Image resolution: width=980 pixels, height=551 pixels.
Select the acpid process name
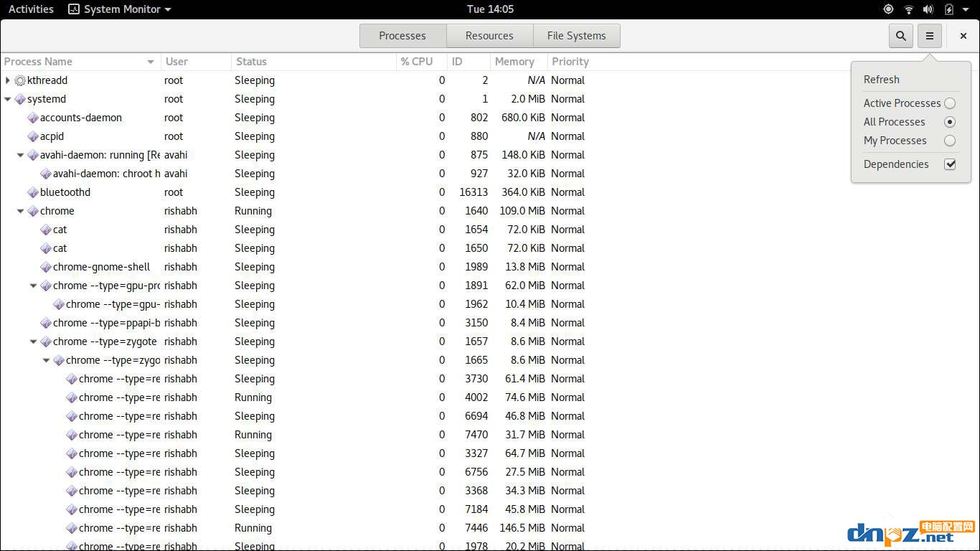tap(52, 136)
